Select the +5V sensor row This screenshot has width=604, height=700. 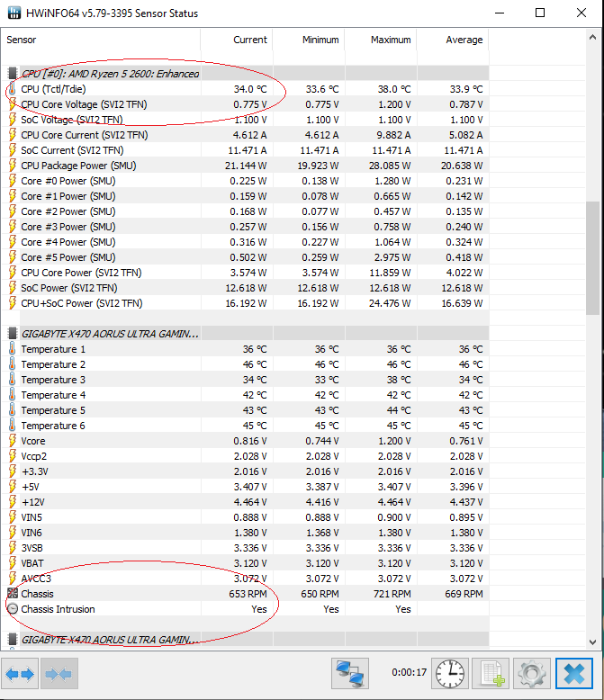click(245, 486)
